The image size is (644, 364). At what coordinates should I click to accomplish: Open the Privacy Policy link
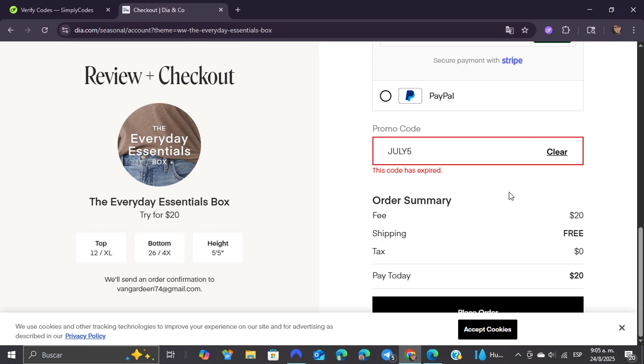(85, 336)
